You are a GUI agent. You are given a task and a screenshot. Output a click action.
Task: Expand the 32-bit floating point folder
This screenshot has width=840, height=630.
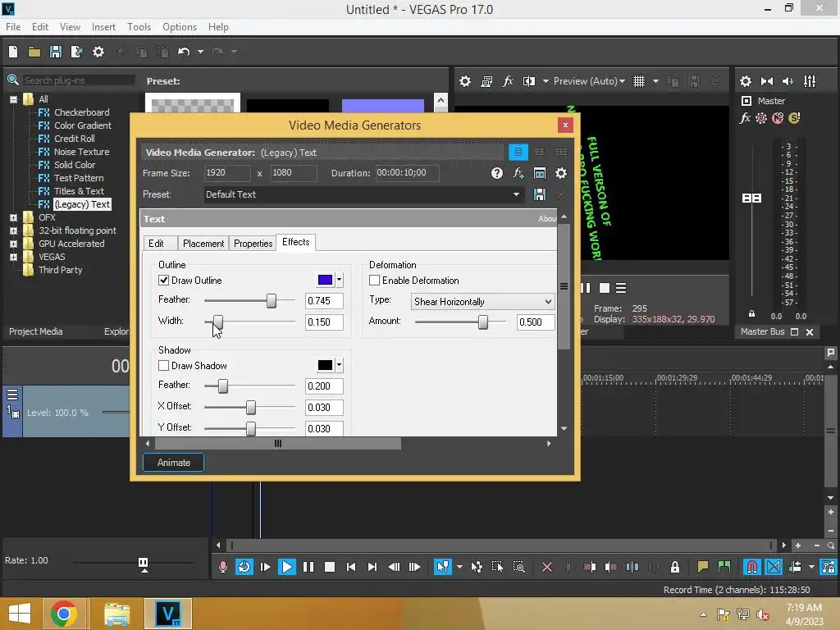[x=13, y=231]
